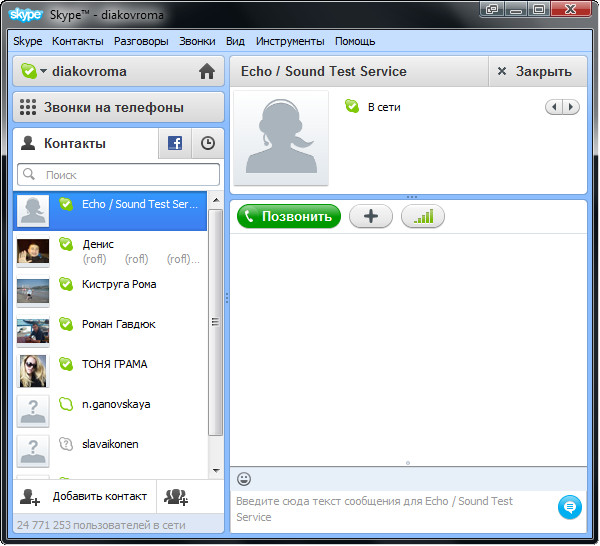Switch to the recent history clock tab
The width and height of the screenshot is (600, 546).
(208, 143)
